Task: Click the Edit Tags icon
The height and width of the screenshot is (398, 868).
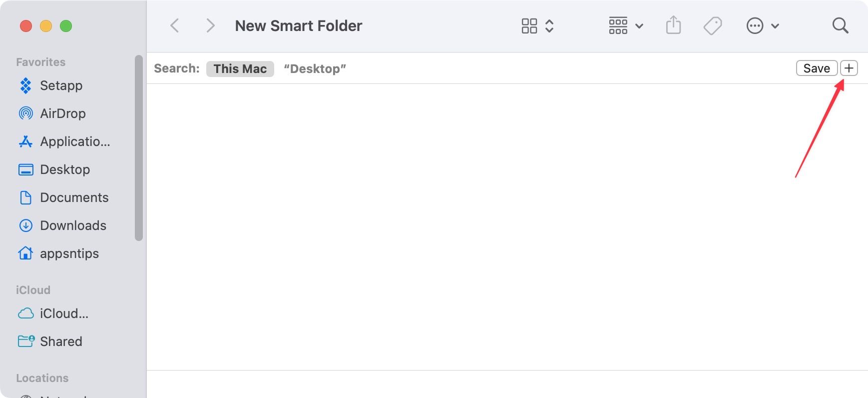Action: coord(713,25)
